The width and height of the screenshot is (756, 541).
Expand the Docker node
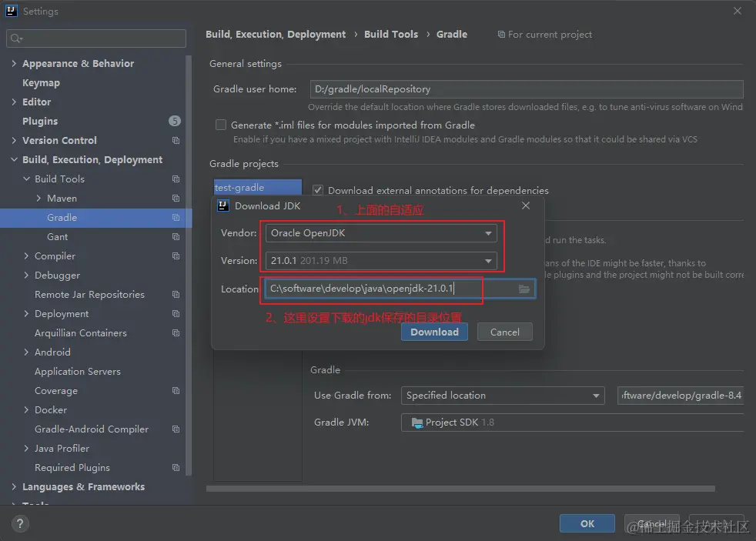pyautogui.click(x=26, y=410)
